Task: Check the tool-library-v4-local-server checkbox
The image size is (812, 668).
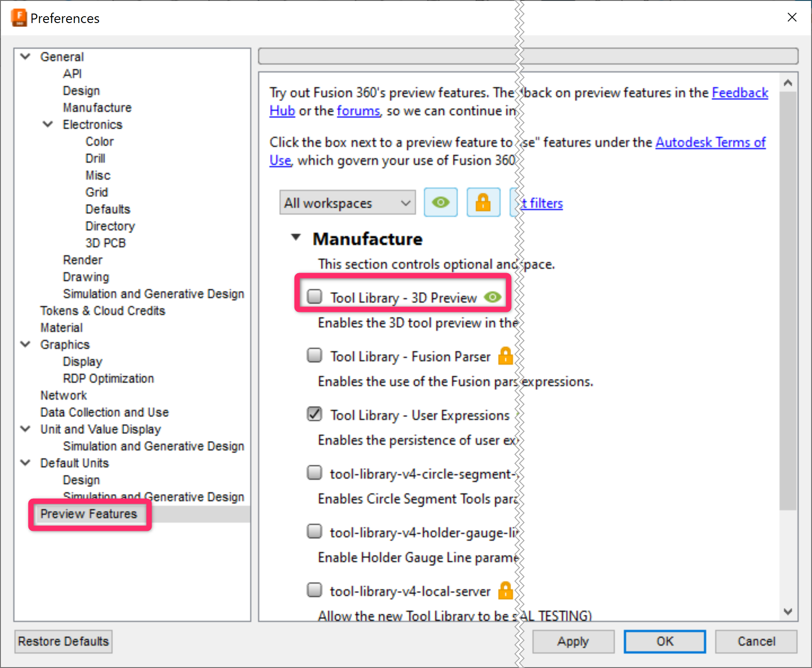Action: [314, 590]
